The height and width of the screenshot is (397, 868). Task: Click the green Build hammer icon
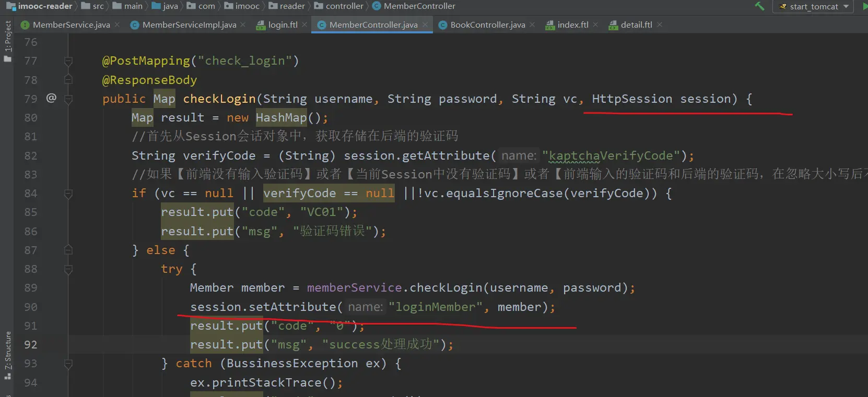click(759, 6)
